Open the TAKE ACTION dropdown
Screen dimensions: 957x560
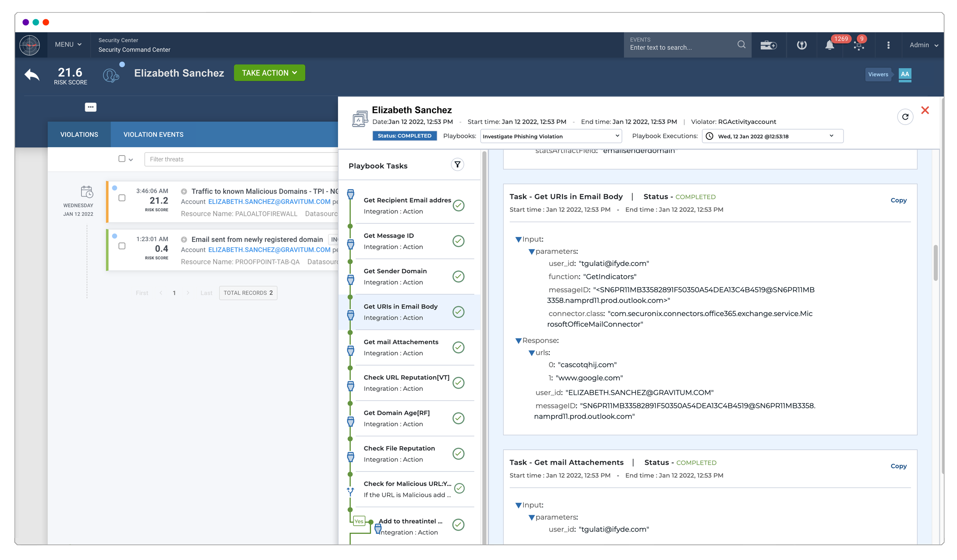[x=269, y=73]
